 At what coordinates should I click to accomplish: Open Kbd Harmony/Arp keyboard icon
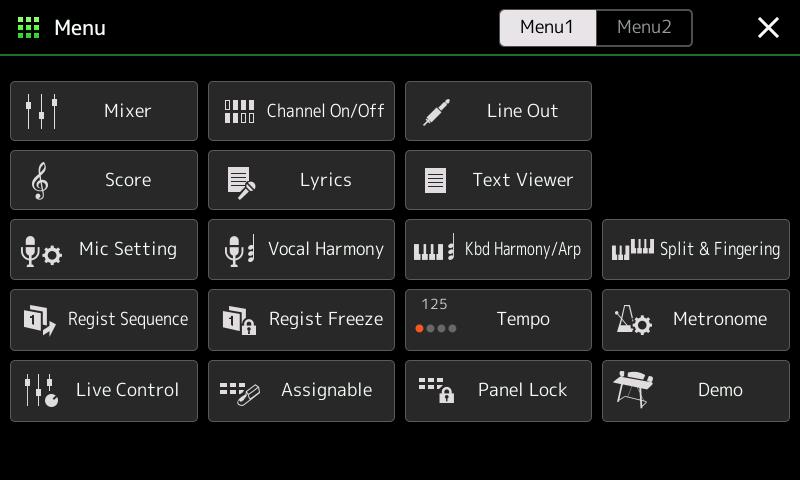coord(434,247)
